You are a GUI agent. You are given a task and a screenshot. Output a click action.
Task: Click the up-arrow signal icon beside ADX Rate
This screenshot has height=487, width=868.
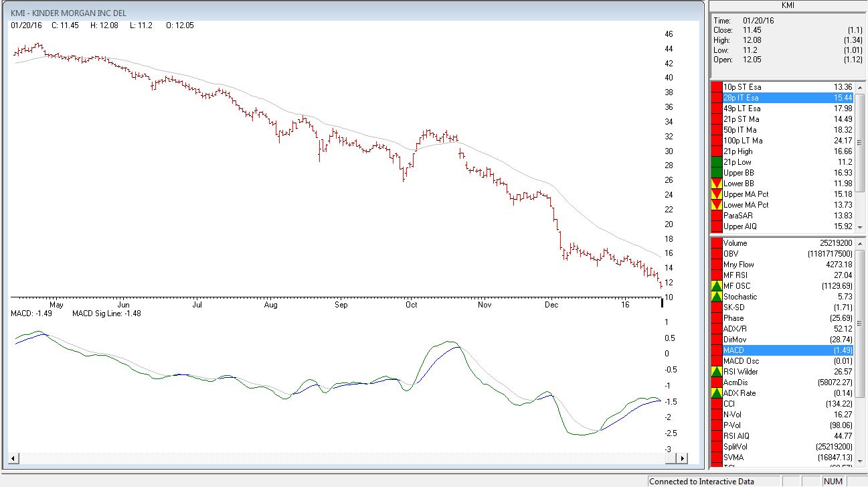(717, 393)
